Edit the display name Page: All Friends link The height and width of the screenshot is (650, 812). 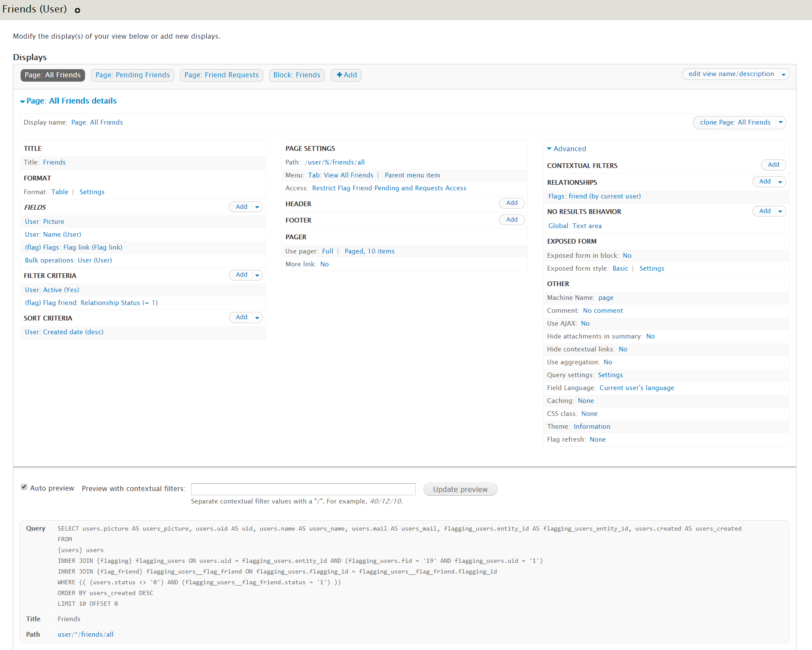[x=97, y=122]
